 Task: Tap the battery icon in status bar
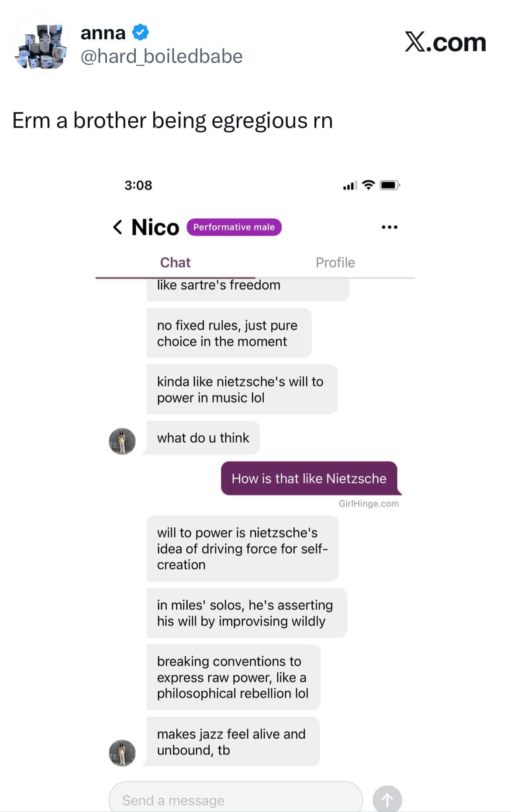(x=390, y=185)
